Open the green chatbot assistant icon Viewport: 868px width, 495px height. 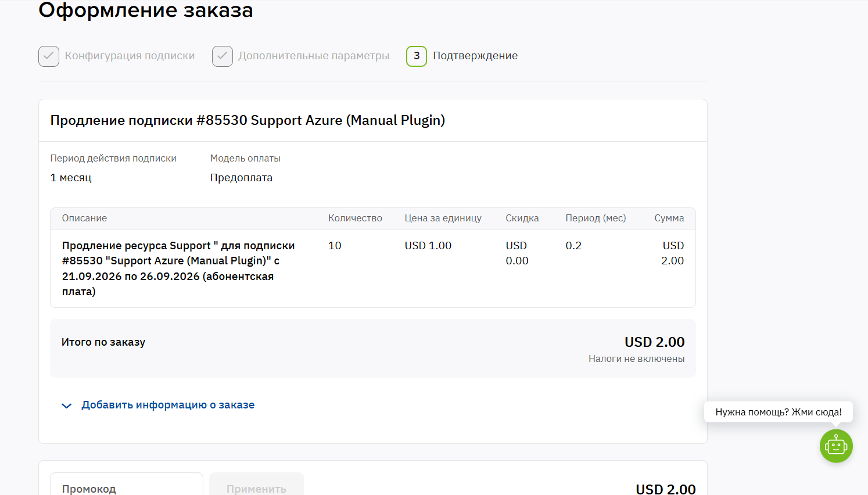836,446
